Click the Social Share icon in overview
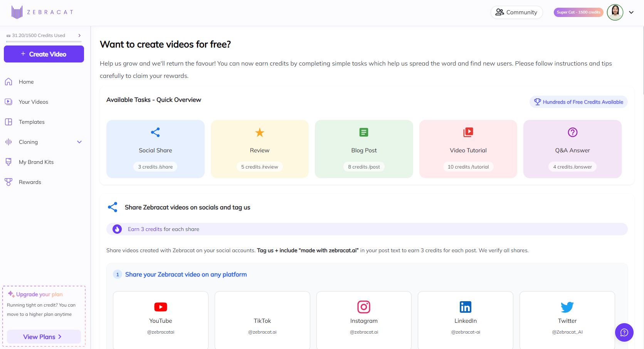The width and height of the screenshot is (644, 349). [155, 132]
